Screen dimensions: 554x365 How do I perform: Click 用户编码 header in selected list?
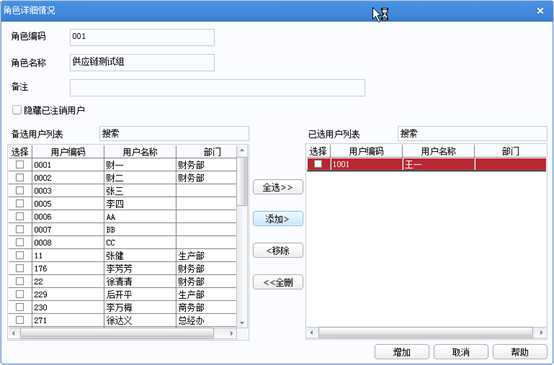366,151
